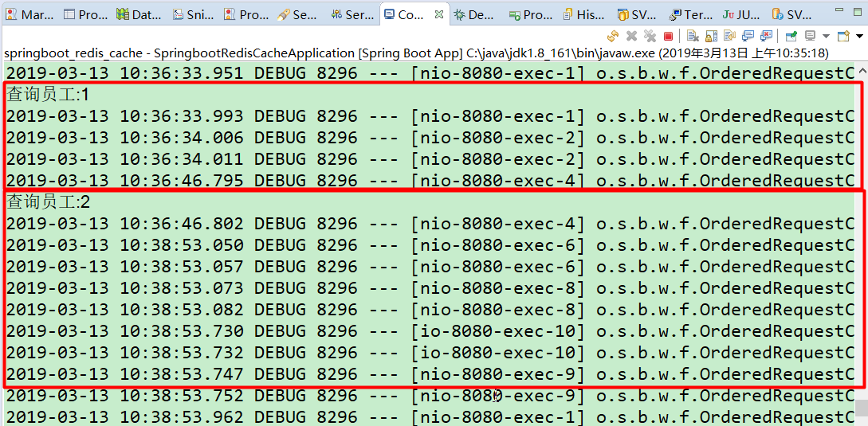Image resolution: width=868 pixels, height=426 pixels.
Task: Open the His... history tab
Action: pos(584,15)
